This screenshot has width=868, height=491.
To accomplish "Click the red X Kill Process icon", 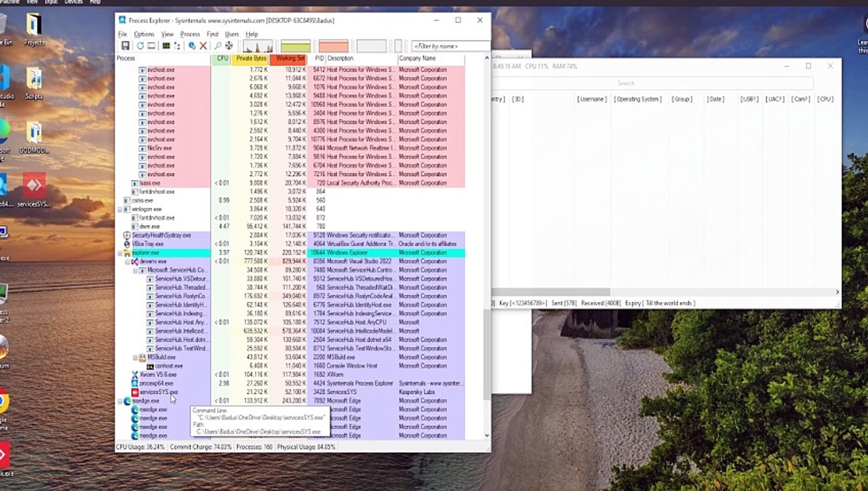I will (203, 46).
